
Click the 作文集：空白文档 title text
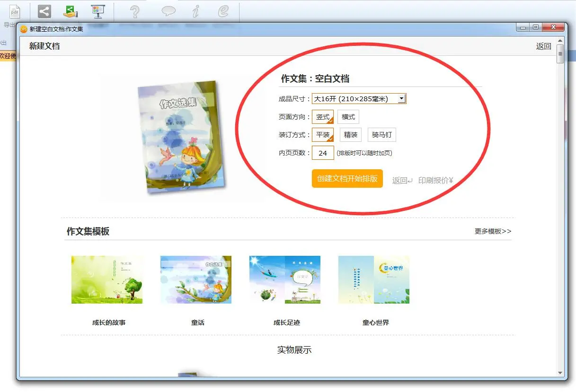tap(315, 78)
